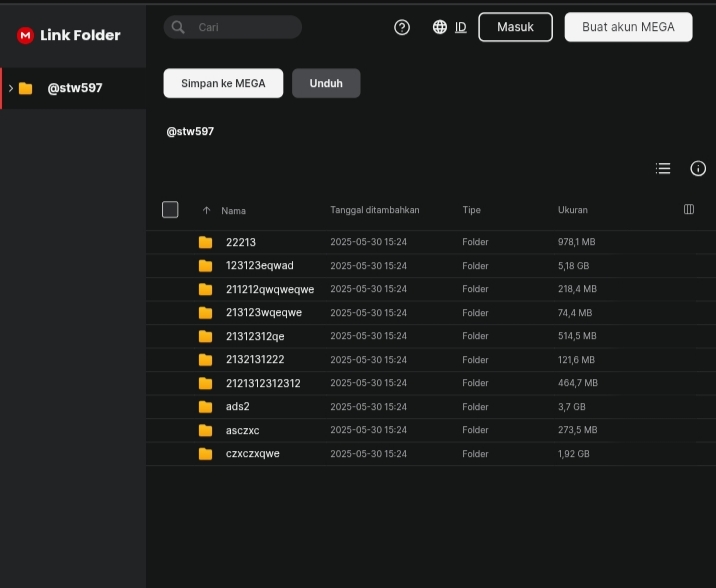Click Folder type in czxczxqwe row

475,454
